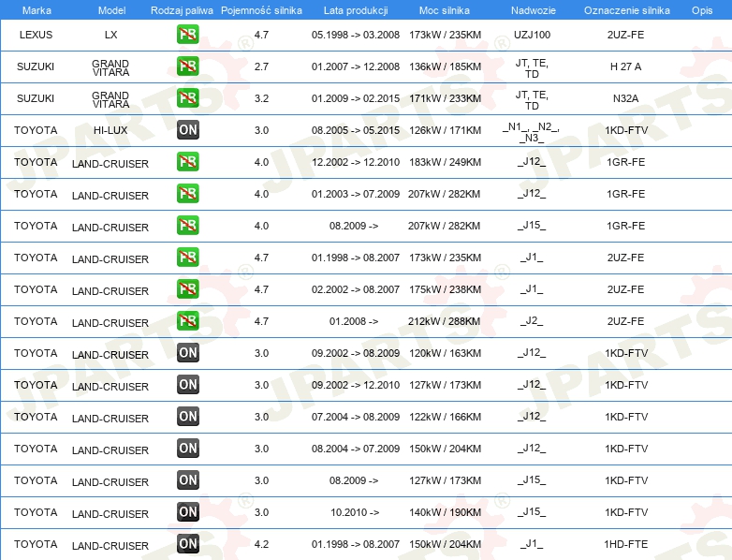732x560 pixels.
Task: Click the HI-LUX model cell
Action: [110, 130]
